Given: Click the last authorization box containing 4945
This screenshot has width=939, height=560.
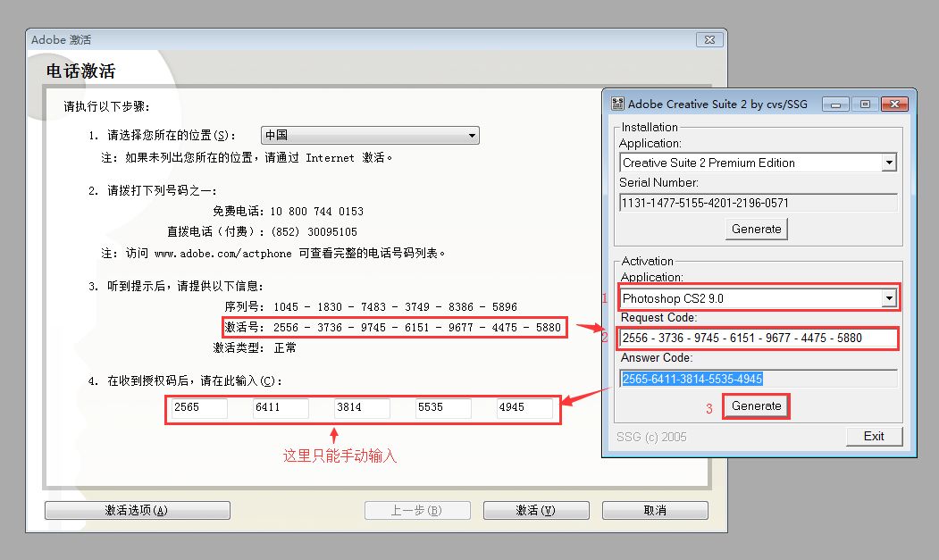Looking at the screenshot, I should click(524, 408).
